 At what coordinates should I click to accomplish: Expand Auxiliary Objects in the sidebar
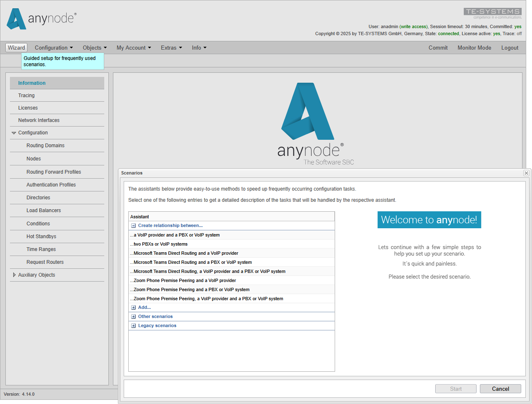pyautogui.click(x=14, y=275)
